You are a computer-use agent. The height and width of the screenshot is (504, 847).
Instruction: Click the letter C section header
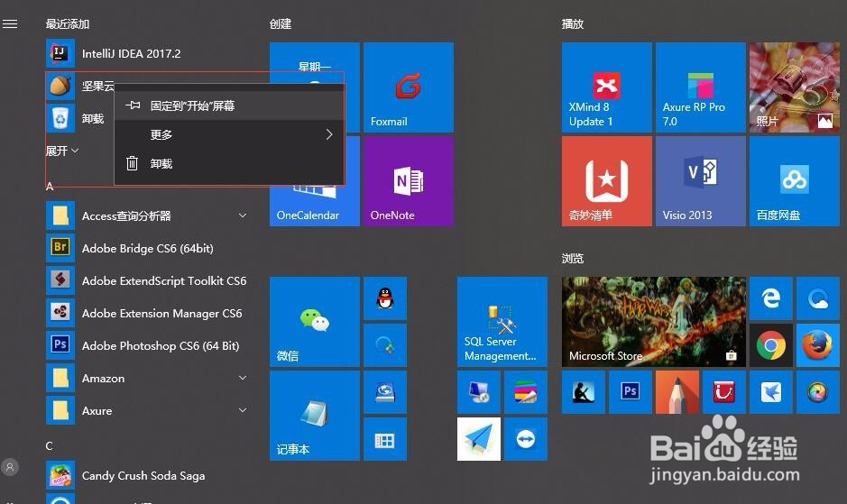(49, 445)
